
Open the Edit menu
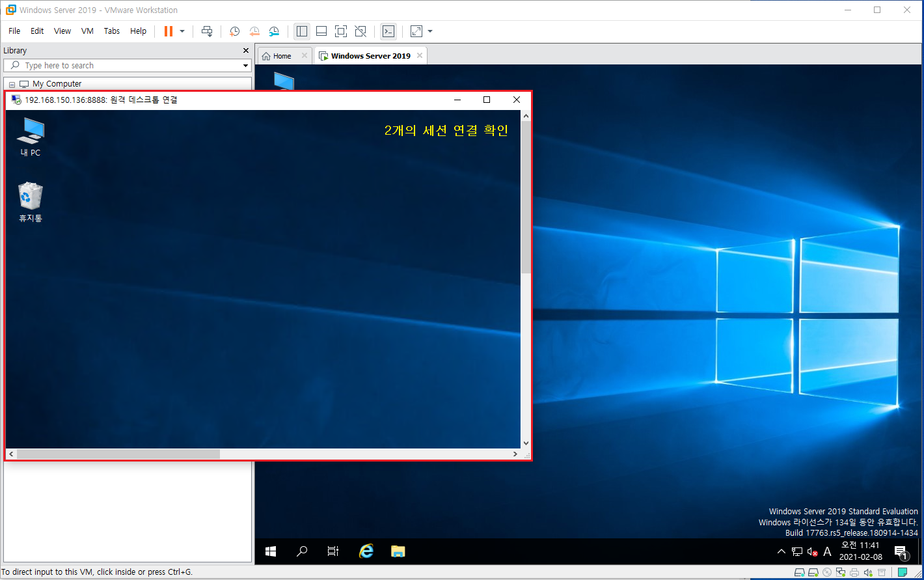click(37, 31)
